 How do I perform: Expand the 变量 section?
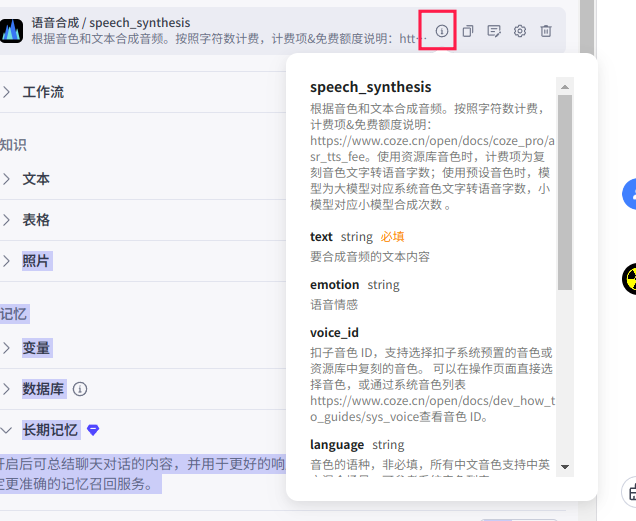coord(6,348)
